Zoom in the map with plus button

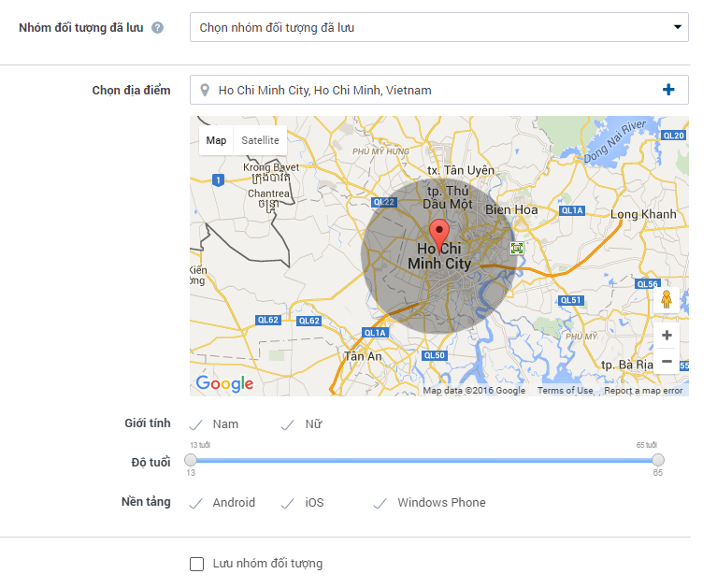[x=667, y=336]
